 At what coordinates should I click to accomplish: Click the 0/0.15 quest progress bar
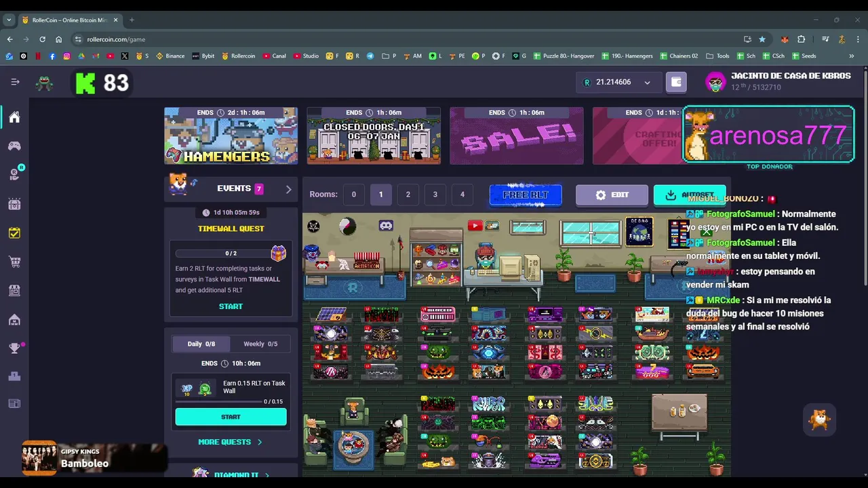pos(218,402)
